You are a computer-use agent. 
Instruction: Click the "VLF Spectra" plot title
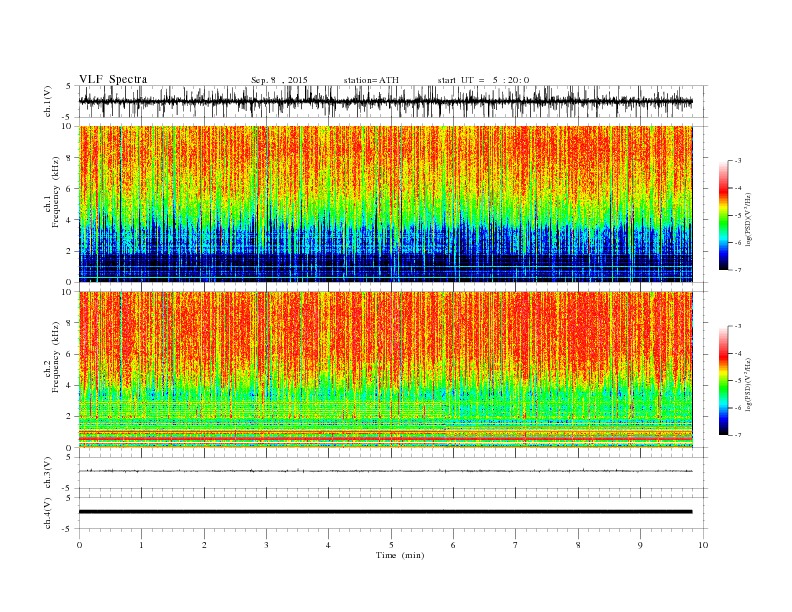113,79
